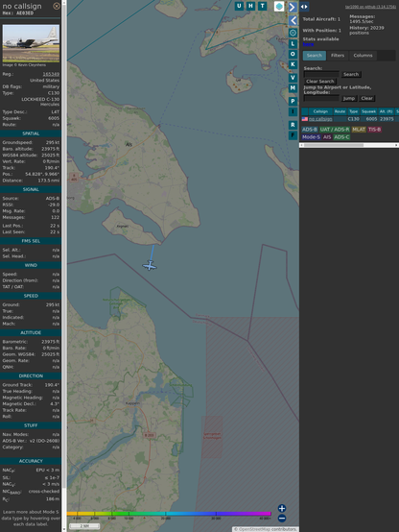399x532 pixels.
Task: Click the UAT / ADS-R legend tag
Action: 335,130
